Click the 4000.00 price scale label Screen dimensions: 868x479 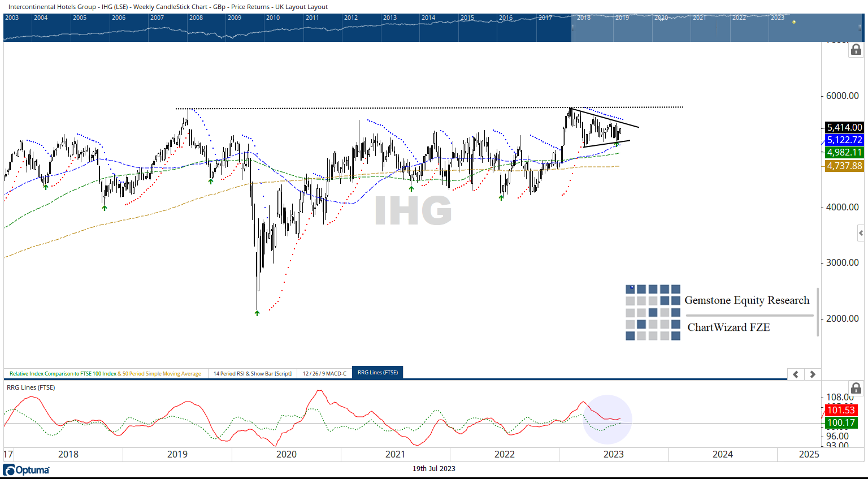coord(843,207)
